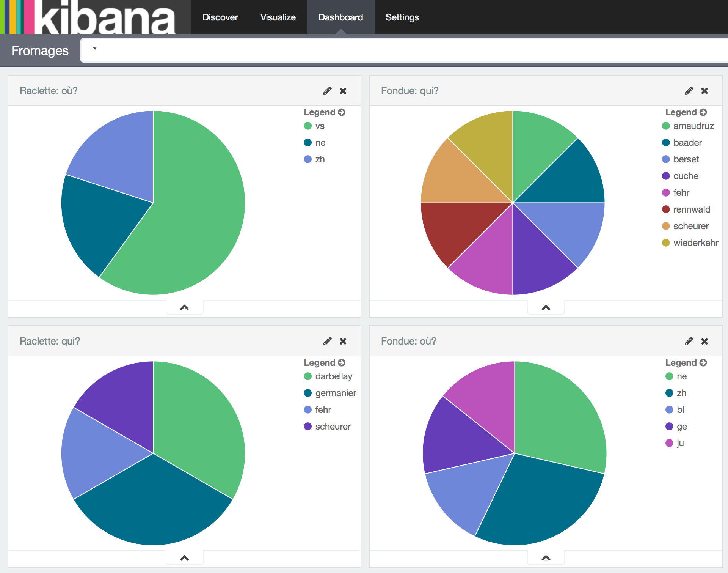Edit the 'Raclette: qui?' visualization
This screenshot has width=728, height=573.
(327, 341)
